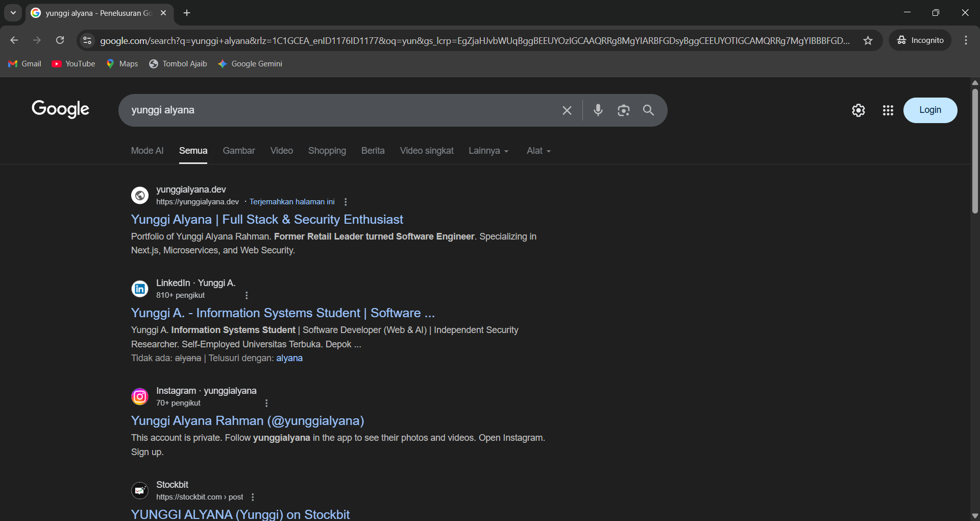Click the yunggialyana.dev result favicon
The height and width of the screenshot is (521, 980).
point(140,195)
